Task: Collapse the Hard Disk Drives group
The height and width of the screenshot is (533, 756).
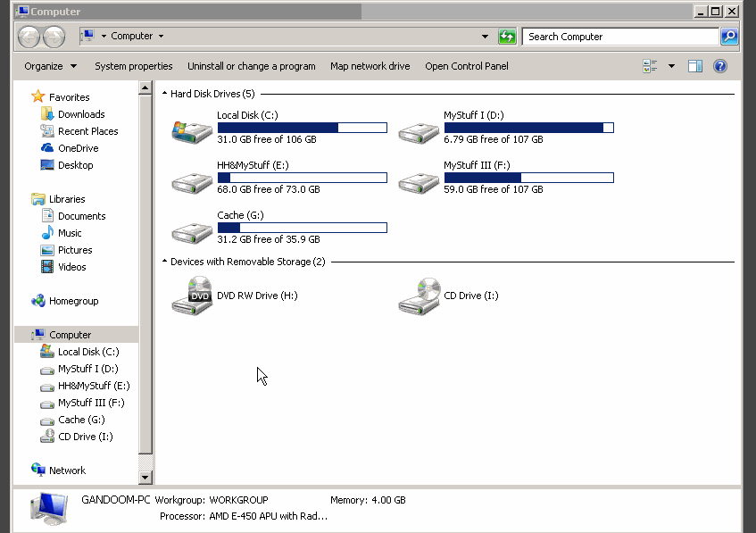Action: click(164, 93)
